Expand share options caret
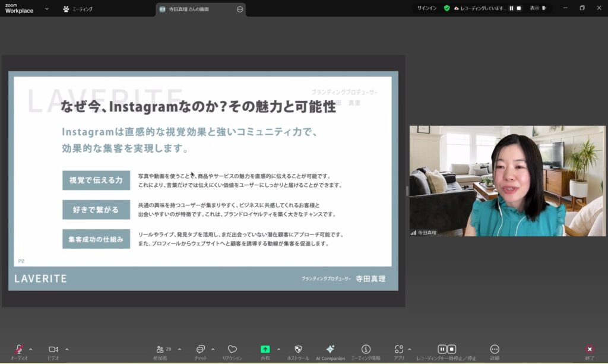608x364 pixels. pyautogui.click(x=278, y=349)
